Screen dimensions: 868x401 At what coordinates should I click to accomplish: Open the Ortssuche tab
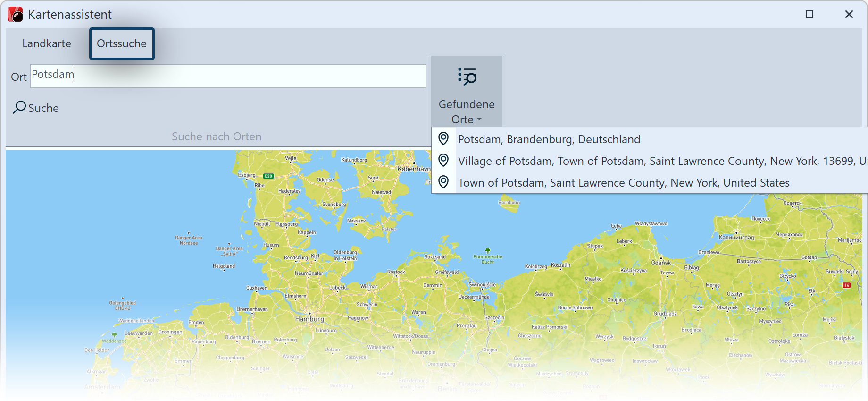coord(122,43)
